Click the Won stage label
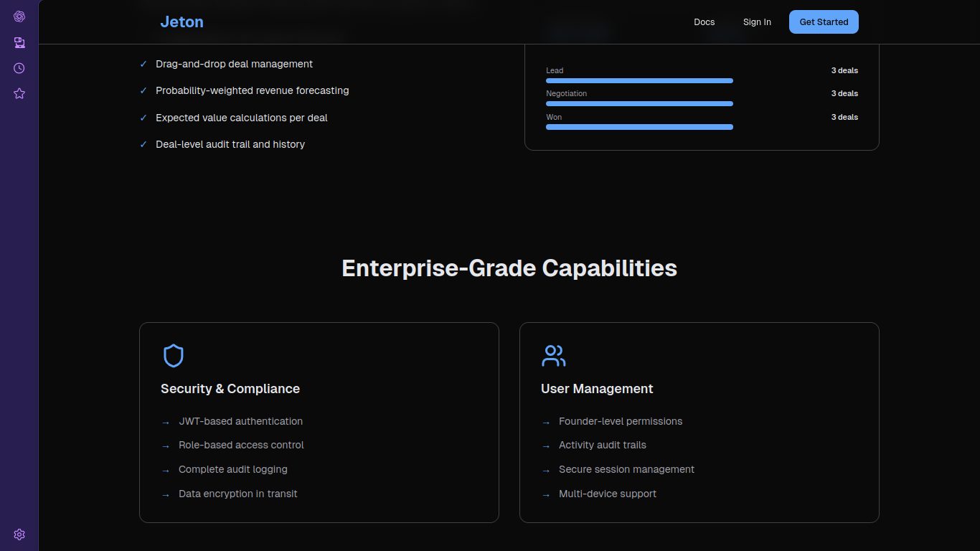Screen dimensions: 980x551 pyautogui.click(x=554, y=117)
